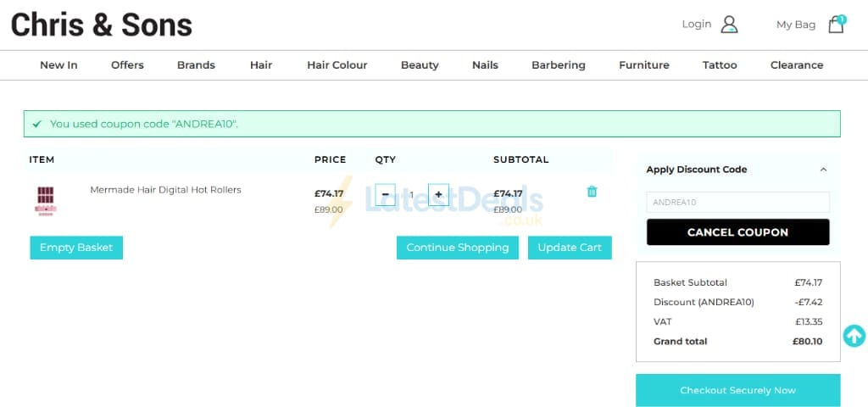Image resolution: width=868 pixels, height=407 pixels.
Task: Select the Tattoo navigation item
Action: coord(720,65)
